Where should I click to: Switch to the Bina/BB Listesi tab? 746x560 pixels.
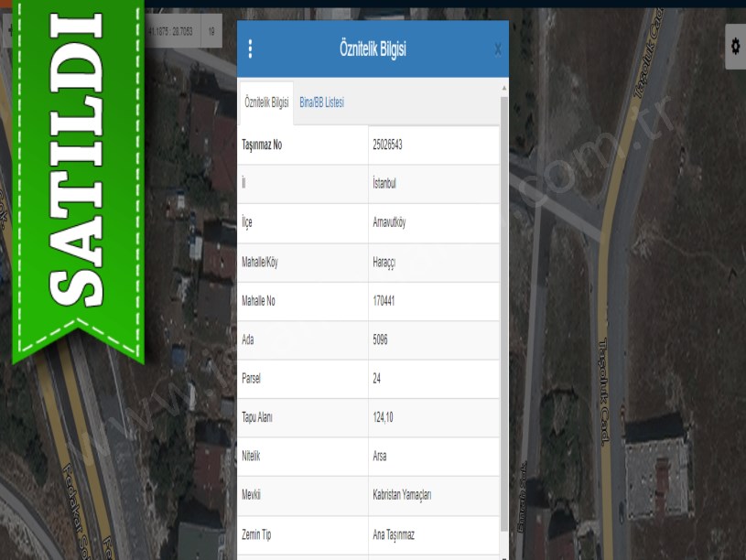click(321, 103)
